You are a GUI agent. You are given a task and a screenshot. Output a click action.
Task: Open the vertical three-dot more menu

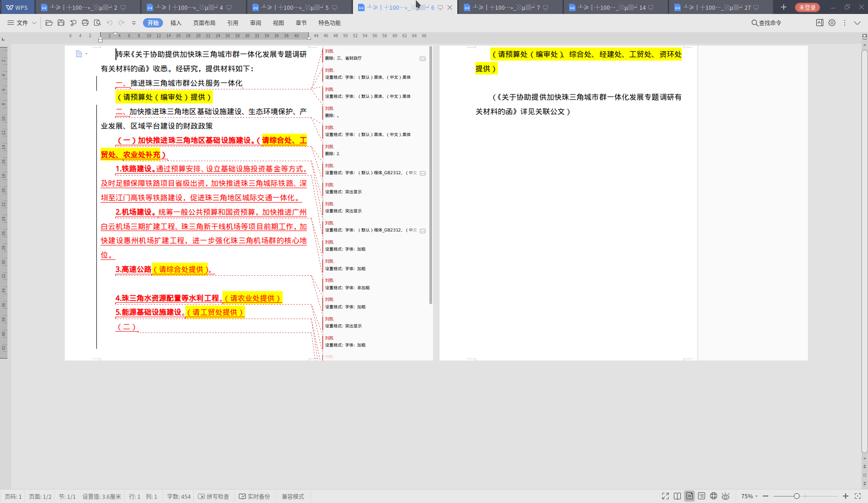point(845,22)
